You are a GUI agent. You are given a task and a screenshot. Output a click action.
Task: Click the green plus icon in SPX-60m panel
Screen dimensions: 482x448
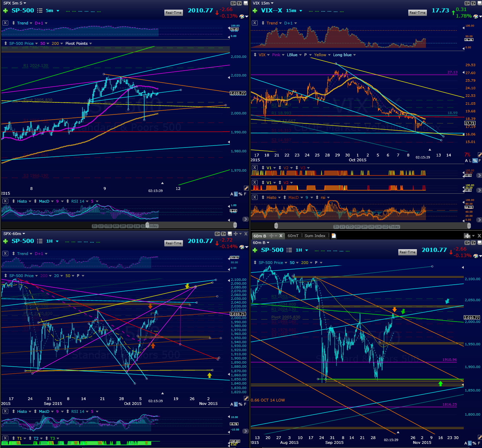5,241
